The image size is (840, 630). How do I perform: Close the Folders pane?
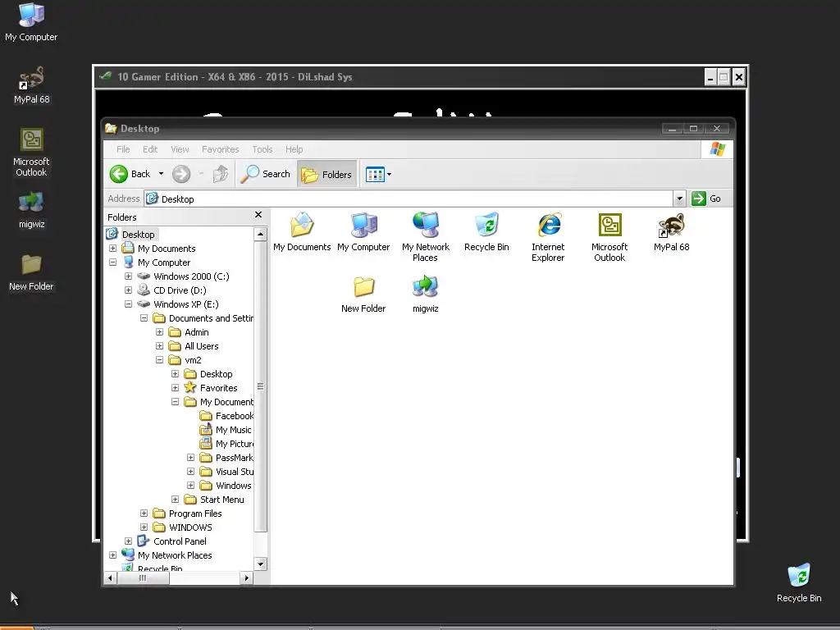tap(258, 215)
